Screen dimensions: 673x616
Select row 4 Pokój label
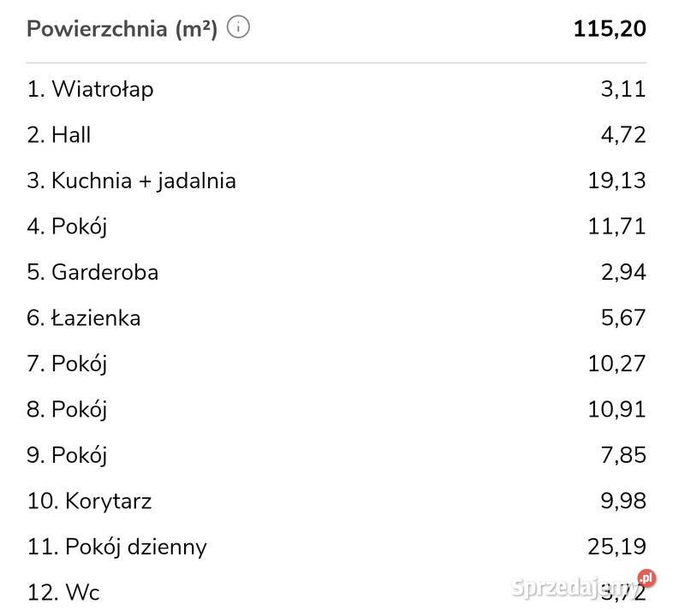click(x=67, y=227)
